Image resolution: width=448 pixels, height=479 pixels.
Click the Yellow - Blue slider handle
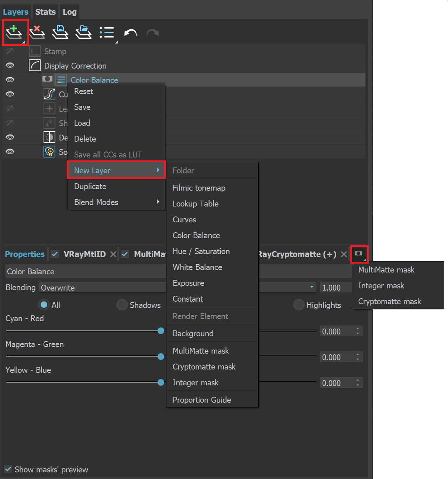coord(161,382)
